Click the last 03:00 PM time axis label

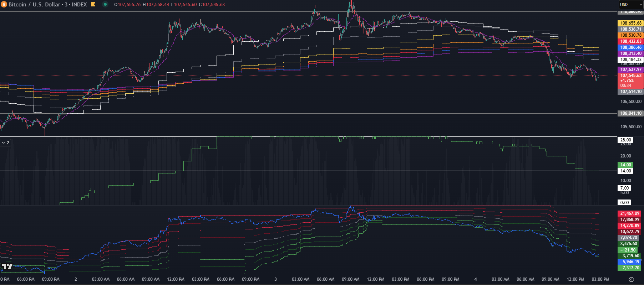click(x=600, y=279)
